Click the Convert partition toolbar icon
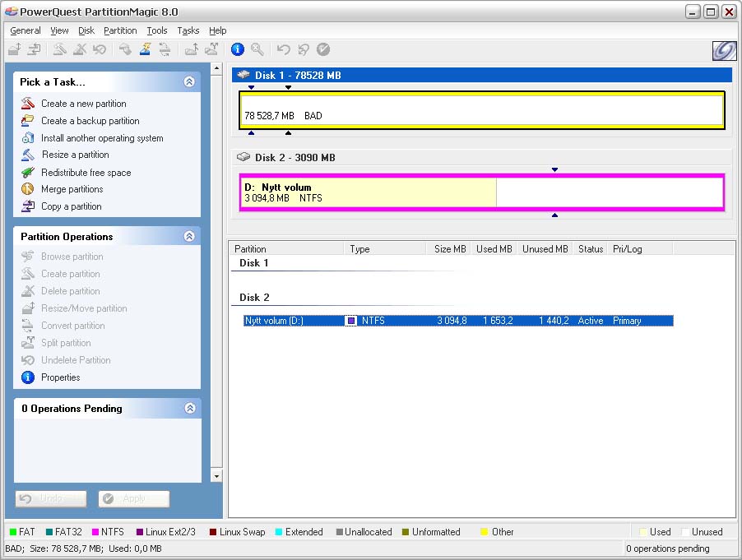Screen dimensions: 742x560 165,49
